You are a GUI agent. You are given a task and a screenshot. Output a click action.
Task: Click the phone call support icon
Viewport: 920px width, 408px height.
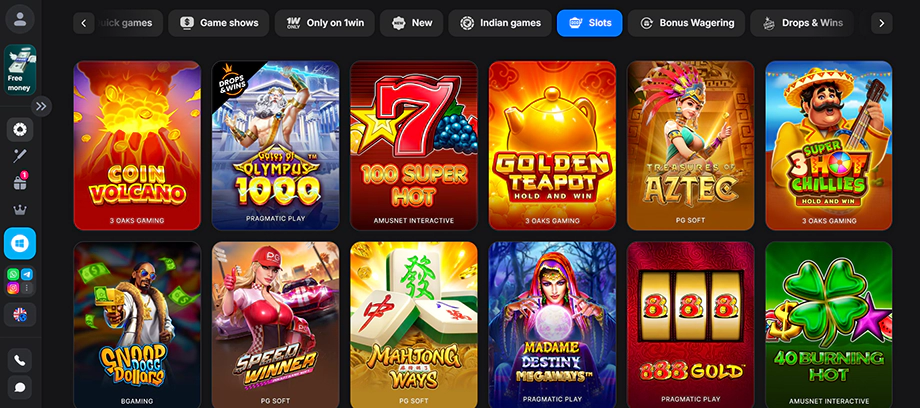point(20,360)
